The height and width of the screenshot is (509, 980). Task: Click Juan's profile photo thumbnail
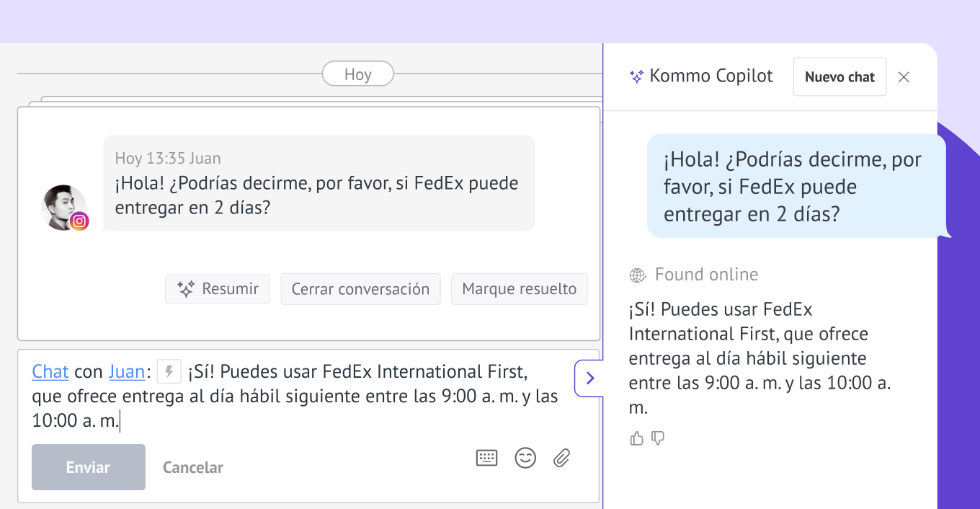click(62, 205)
